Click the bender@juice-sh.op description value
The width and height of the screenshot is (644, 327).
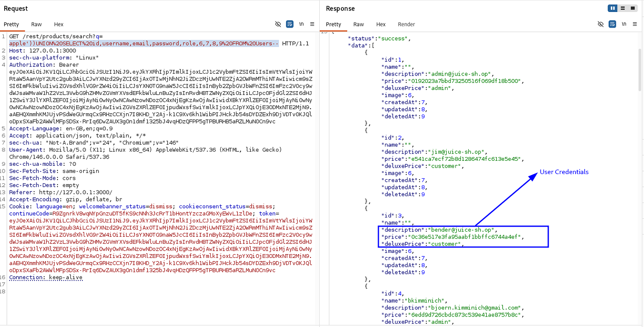(x=463, y=230)
